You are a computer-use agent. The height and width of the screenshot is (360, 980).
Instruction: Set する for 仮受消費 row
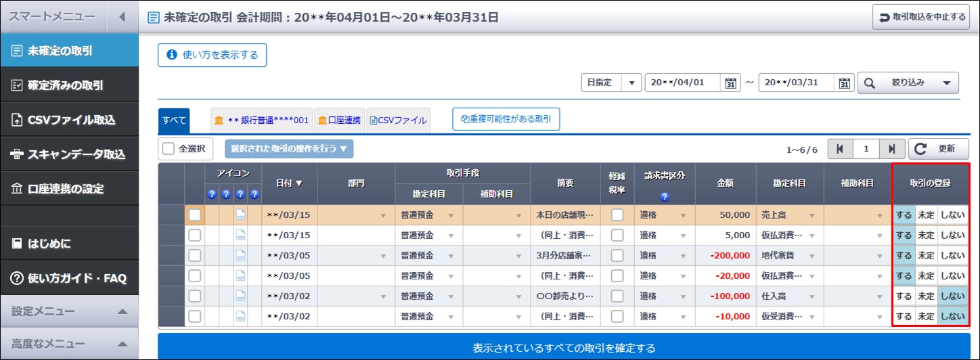pos(904,316)
